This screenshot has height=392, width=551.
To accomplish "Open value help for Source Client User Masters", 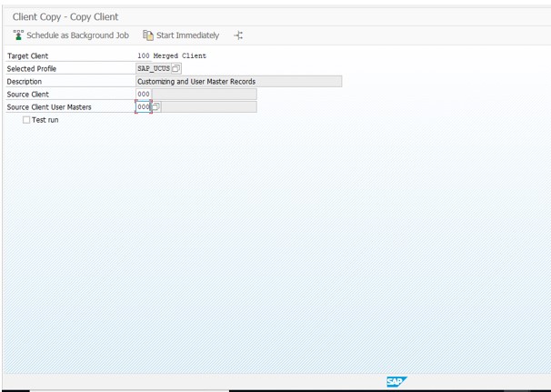I will (x=156, y=107).
